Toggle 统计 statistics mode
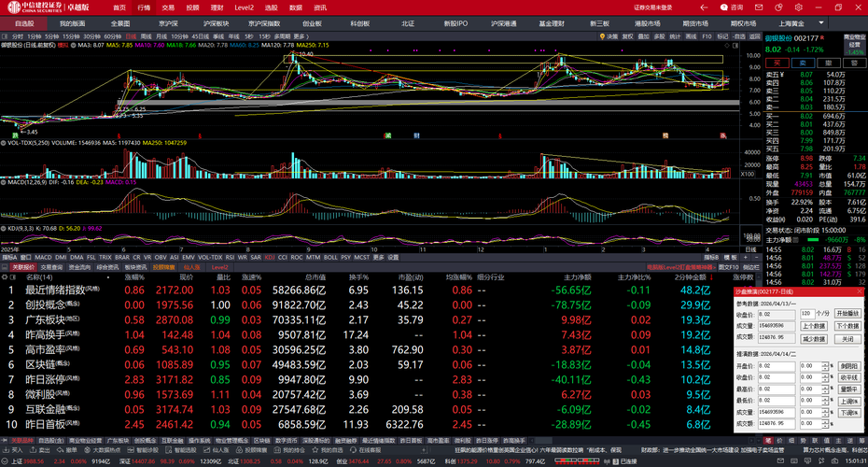 [x=676, y=36]
